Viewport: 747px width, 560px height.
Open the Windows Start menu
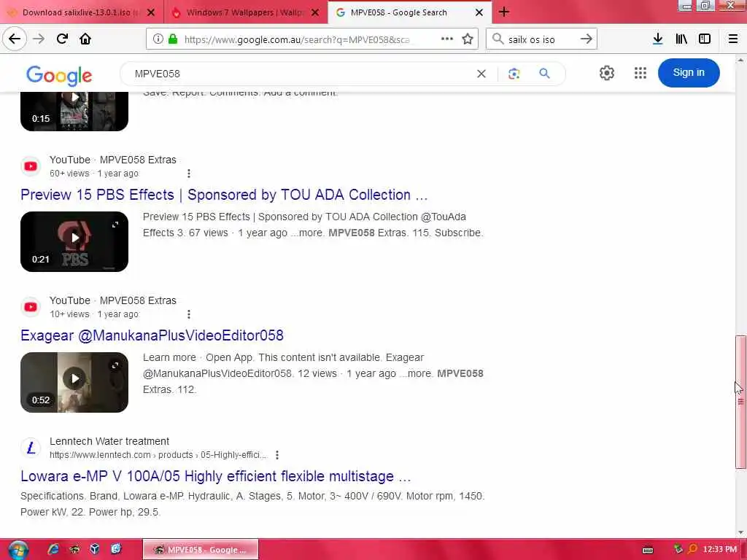[18, 550]
